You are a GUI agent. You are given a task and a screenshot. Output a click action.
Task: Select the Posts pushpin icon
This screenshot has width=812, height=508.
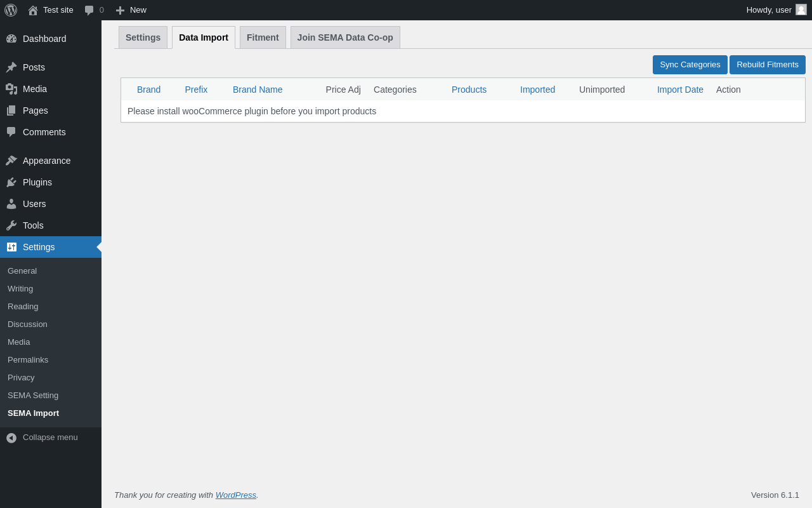(11, 67)
